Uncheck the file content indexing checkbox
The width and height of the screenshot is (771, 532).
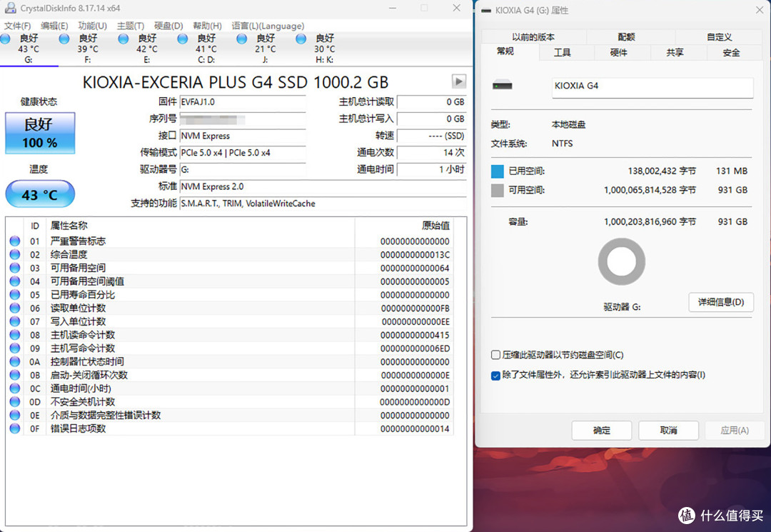tap(495, 374)
